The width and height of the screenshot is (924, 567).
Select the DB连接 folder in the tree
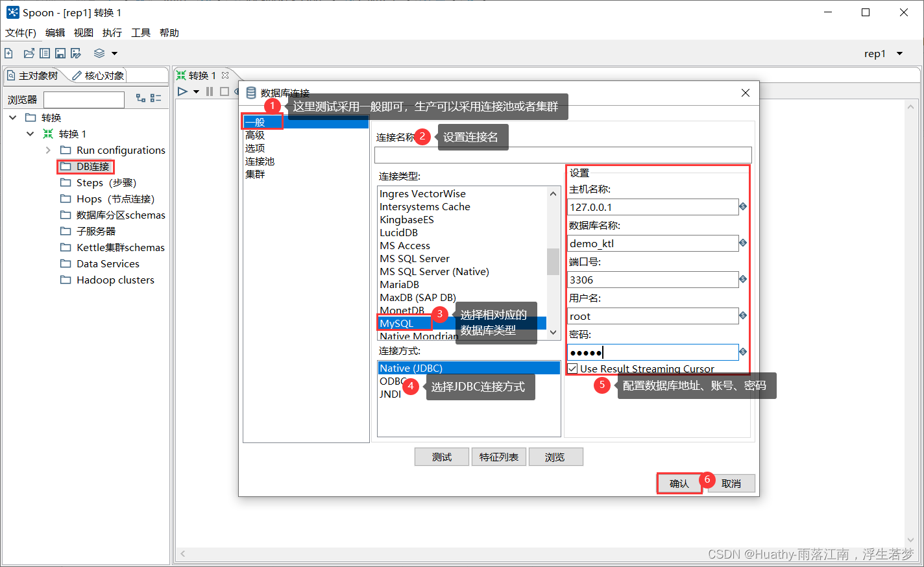(x=86, y=167)
